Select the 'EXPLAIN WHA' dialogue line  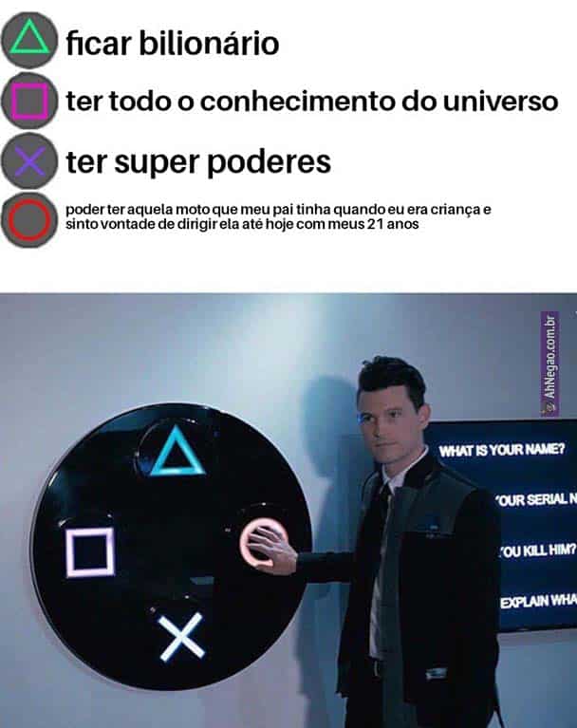coord(538,601)
